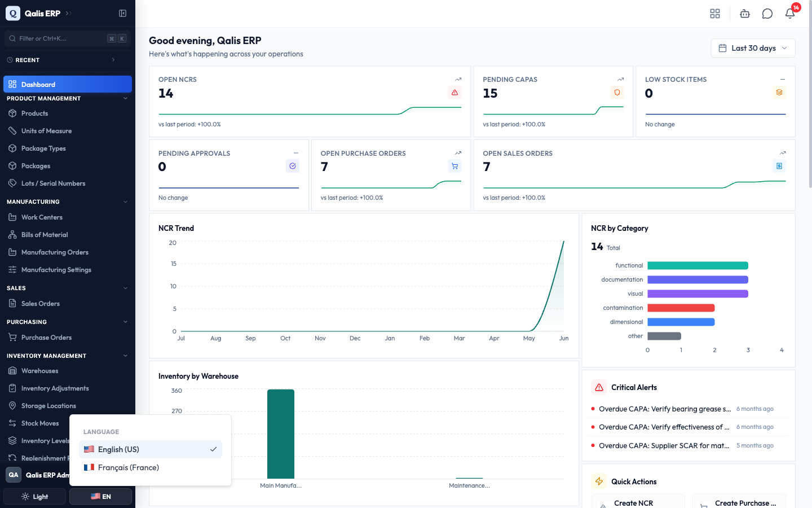
Task: Click the Qalis ERP logo
Action: pos(13,13)
